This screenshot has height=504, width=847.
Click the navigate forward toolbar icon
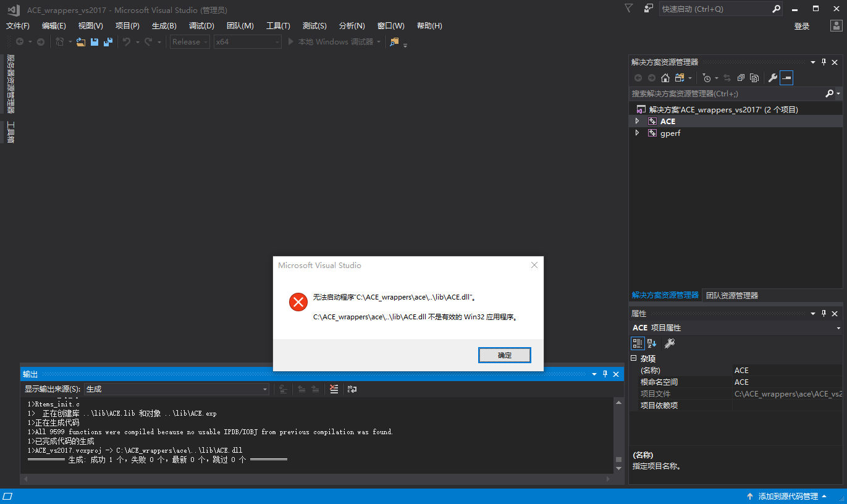coord(41,42)
